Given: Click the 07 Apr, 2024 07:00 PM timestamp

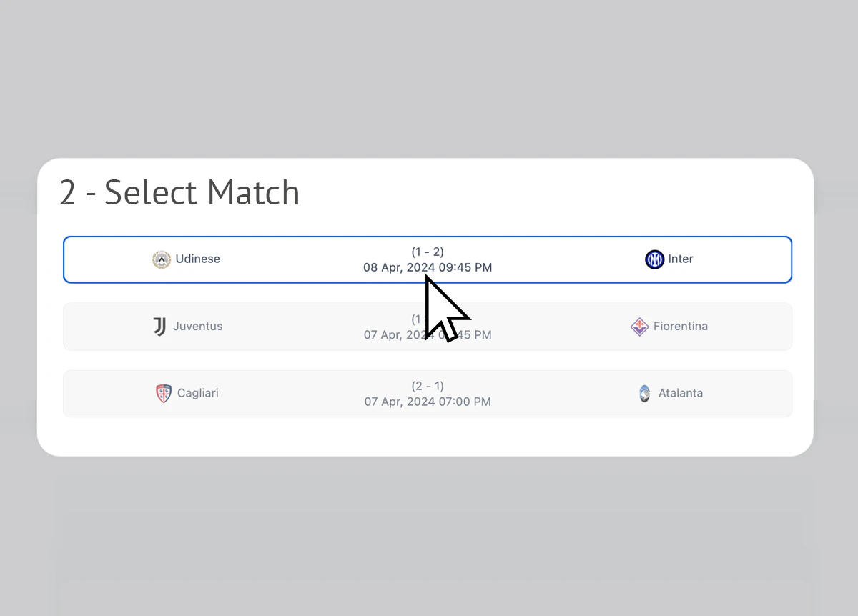Looking at the screenshot, I should [x=428, y=402].
